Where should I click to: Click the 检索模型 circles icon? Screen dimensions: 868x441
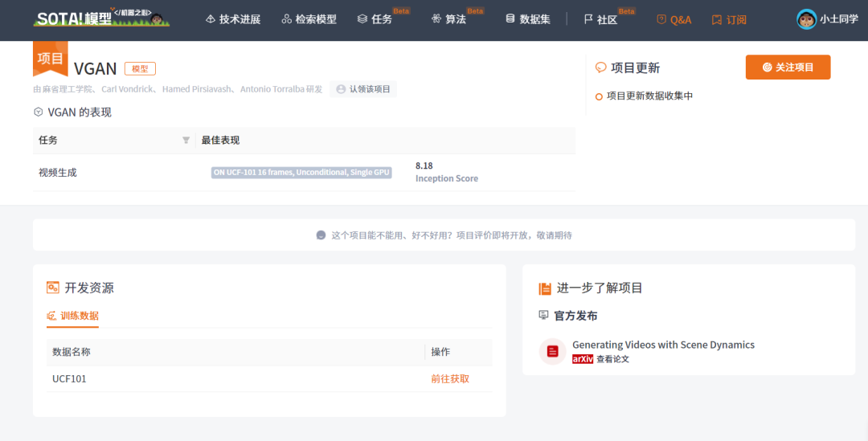287,19
